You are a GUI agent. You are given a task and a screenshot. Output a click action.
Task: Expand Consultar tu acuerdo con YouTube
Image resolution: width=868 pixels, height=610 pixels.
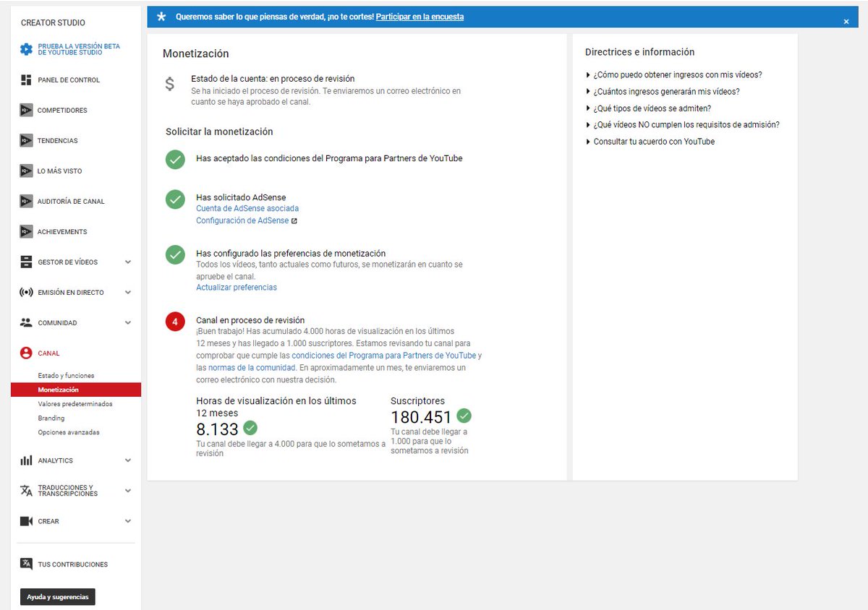tap(650, 142)
